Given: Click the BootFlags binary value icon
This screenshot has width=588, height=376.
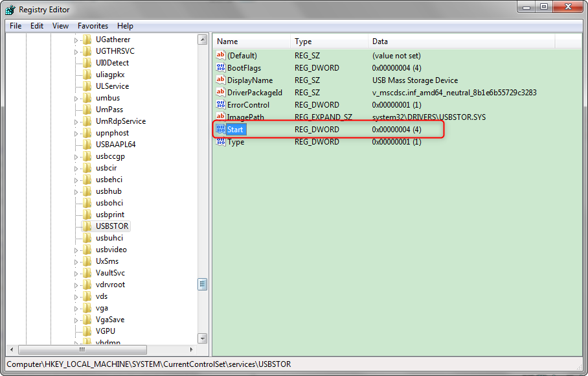Looking at the screenshot, I should click(x=220, y=68).
